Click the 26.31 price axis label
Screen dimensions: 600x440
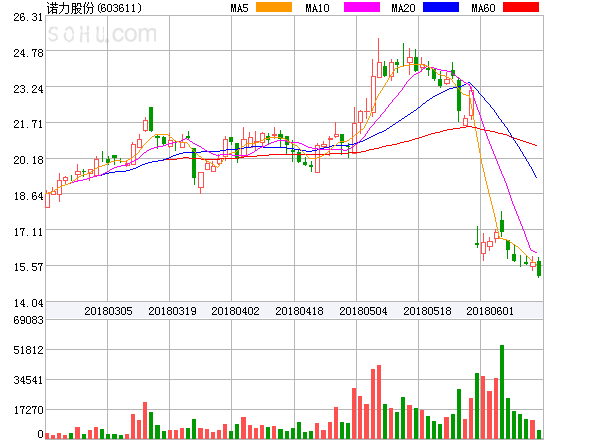(x=28, y=17)
